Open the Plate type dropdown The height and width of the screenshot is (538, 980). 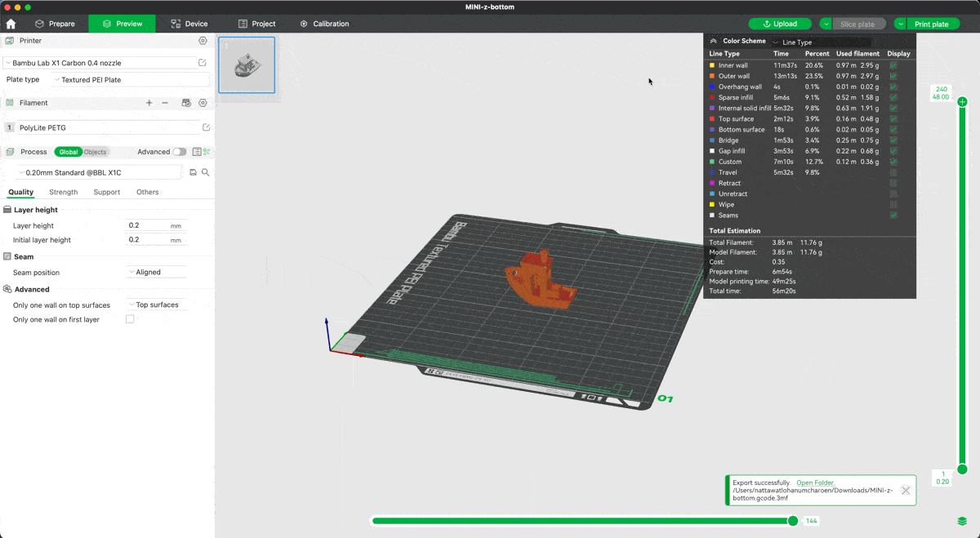click(x=131, y=80)
